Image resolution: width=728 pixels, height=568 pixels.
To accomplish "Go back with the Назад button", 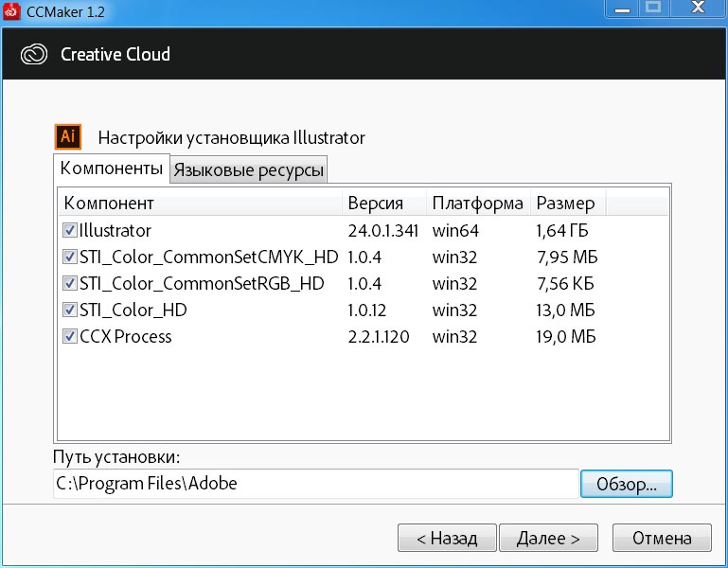I will [x=447, y=538].
